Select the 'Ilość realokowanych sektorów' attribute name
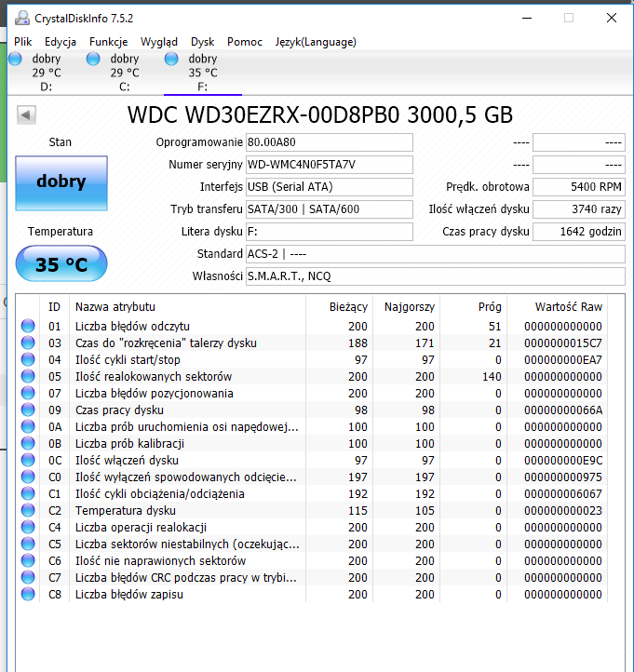The image size is (634, 672). (154, 376)
